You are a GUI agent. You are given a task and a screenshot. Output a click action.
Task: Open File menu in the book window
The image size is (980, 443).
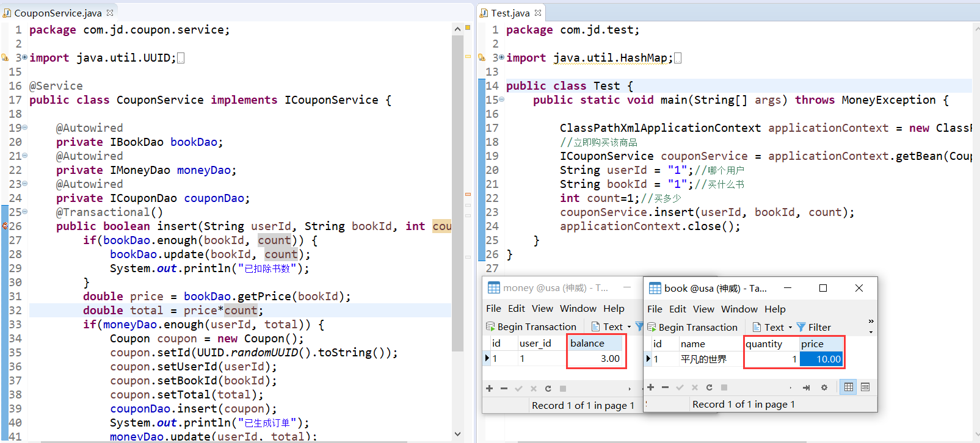655,309
